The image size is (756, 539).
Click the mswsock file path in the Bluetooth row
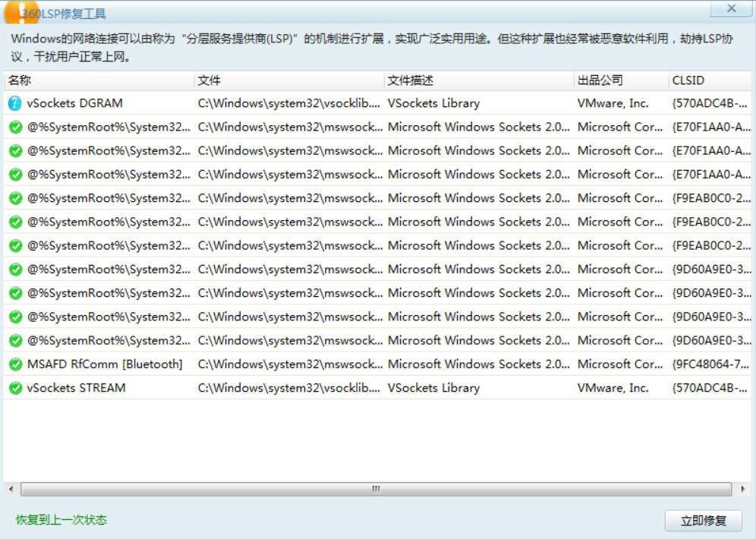pyautogui.click(x=290, y=364)
